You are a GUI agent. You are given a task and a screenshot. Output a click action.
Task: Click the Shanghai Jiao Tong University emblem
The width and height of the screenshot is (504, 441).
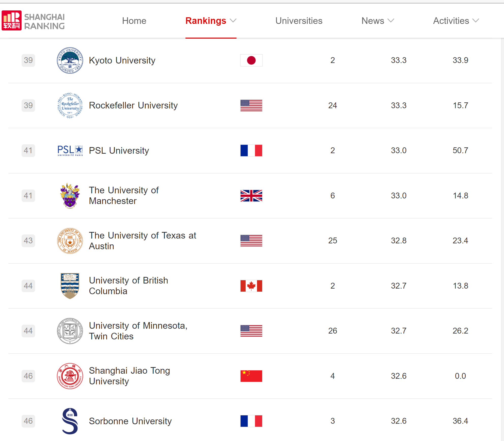pos(70,376)
